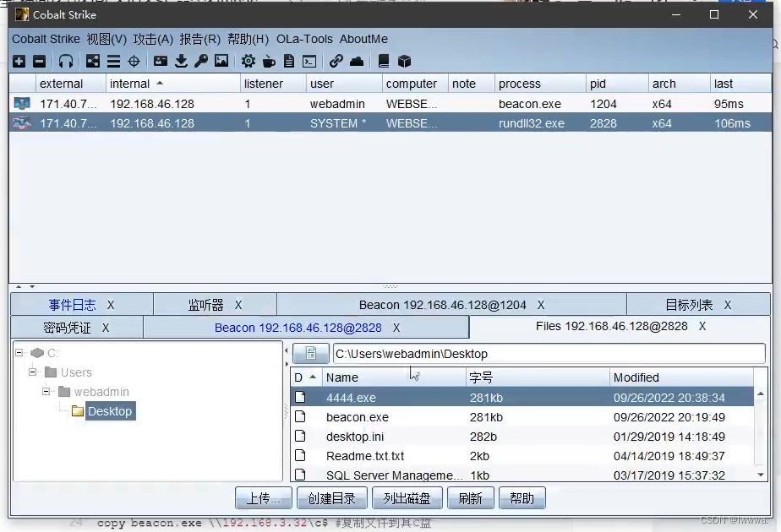Viewport: 781px width, 532px height.
Task: Select the webadmin beacon session icon
Action: 22,104
